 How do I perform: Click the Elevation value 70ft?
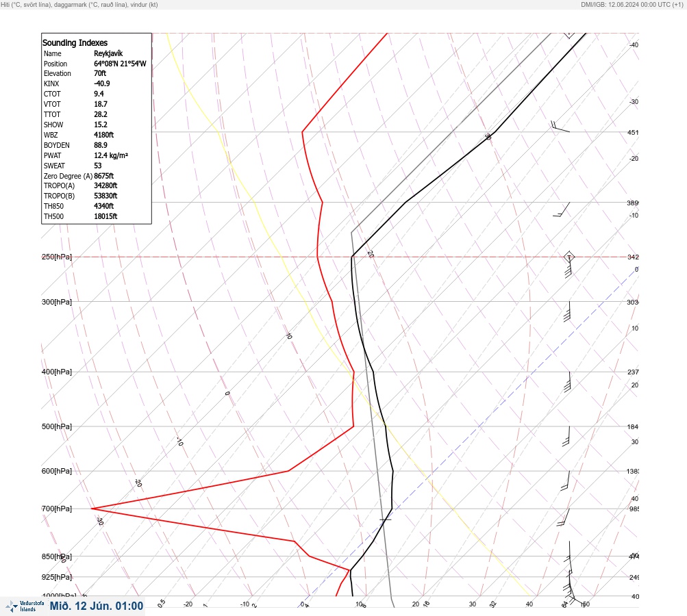[x=100, y=73]
